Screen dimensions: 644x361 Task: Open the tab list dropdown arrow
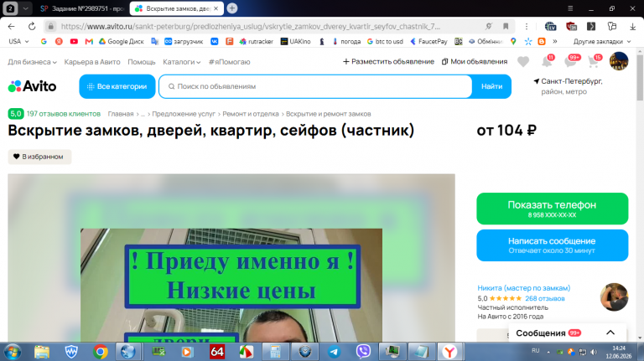click(x=25, y=8)
